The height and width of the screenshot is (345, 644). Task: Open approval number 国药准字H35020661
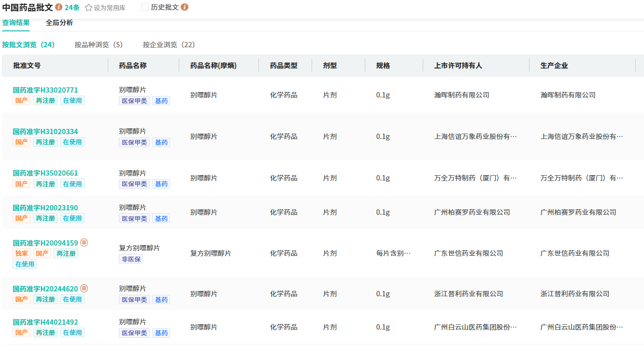point(45,173)
